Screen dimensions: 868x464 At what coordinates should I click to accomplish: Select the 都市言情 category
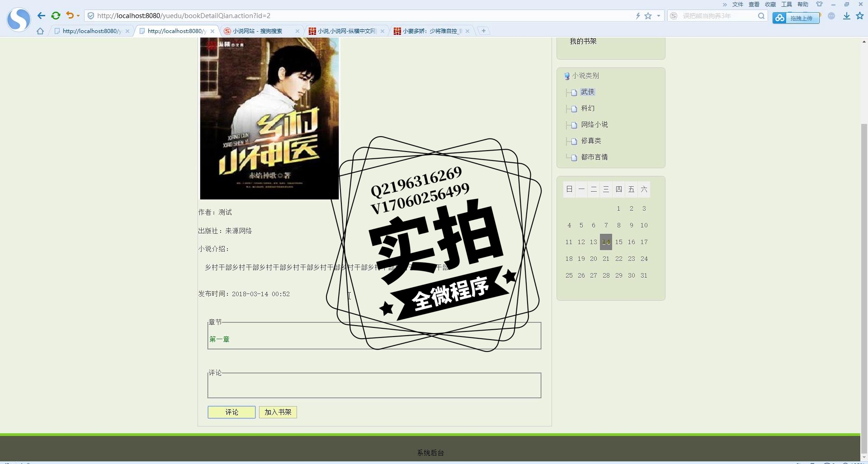(x=594, y=157)
